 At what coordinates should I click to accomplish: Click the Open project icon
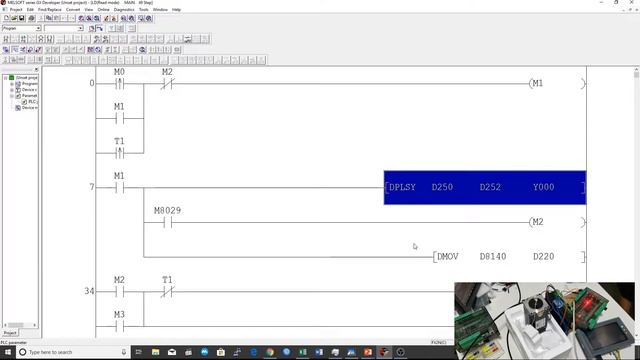14,18
